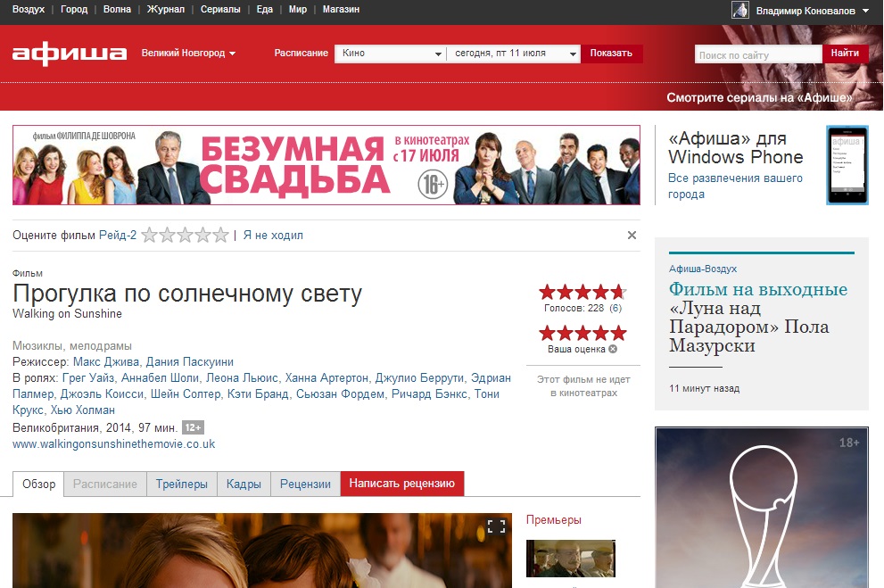The height and width of the screenshot is (588, 884).
Task: Open the user avatar next to Владимир Коновалов
Action: 740,10
